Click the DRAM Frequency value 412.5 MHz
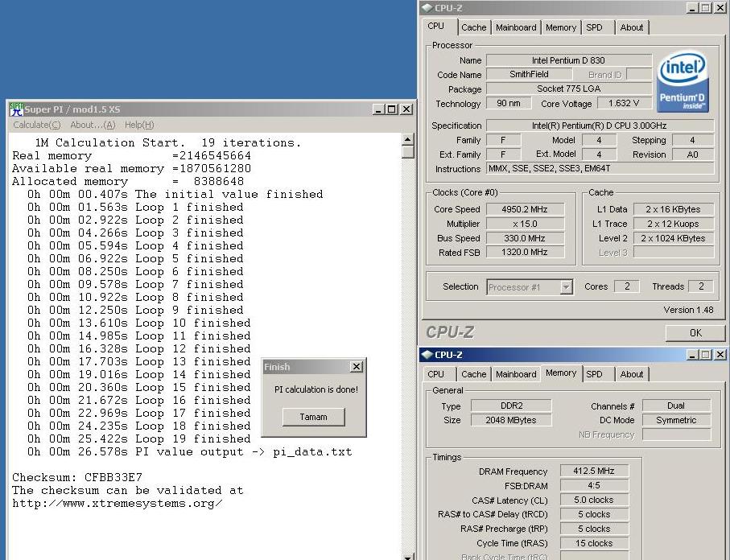Viewport: 730px width, 560px height. tap(594, 471)
